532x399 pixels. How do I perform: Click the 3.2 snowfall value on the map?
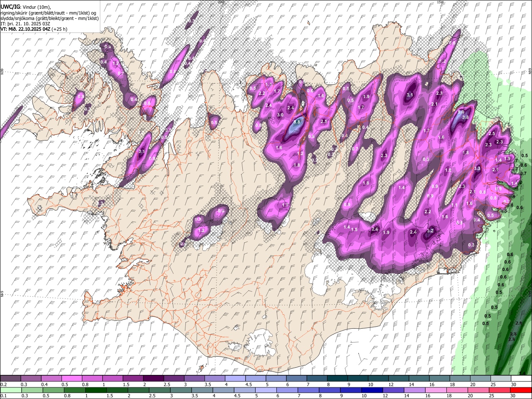pyautogui.click(x=431, y=231)
